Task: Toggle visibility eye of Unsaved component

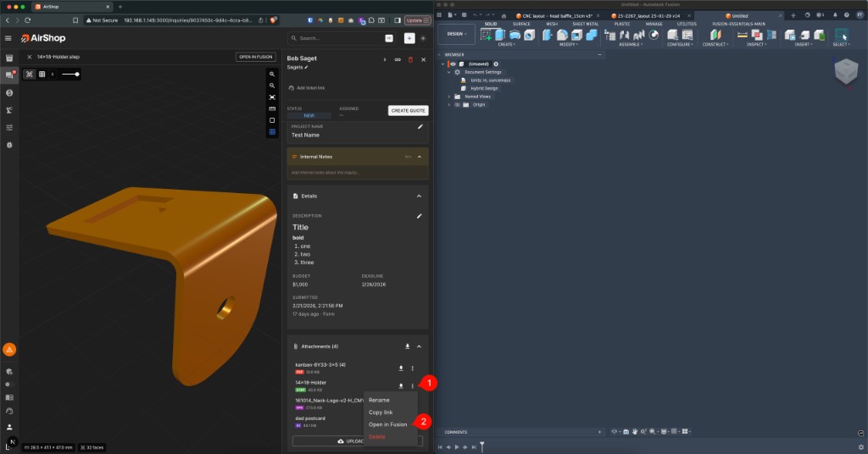Action: pyautogui.click(x=453, y=64)
